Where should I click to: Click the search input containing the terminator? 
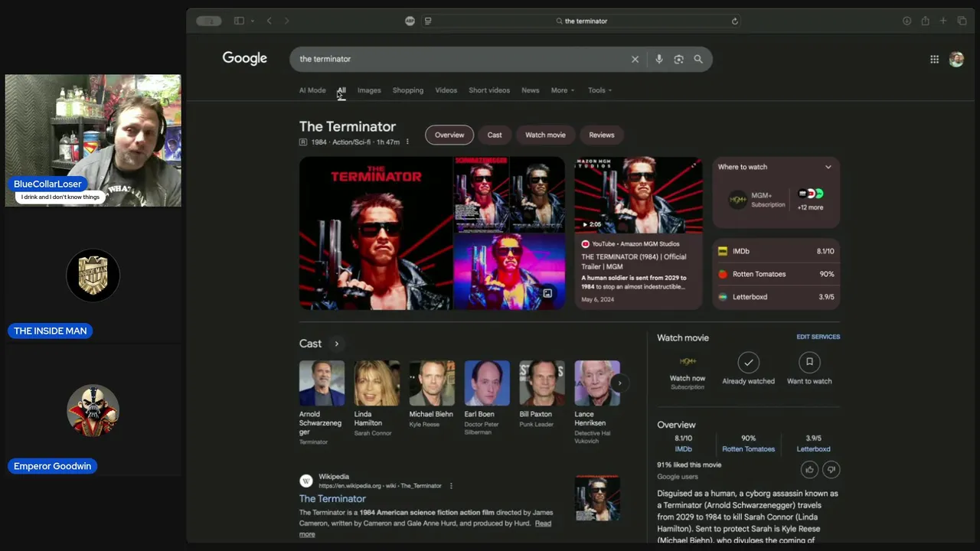coord(459,59)
